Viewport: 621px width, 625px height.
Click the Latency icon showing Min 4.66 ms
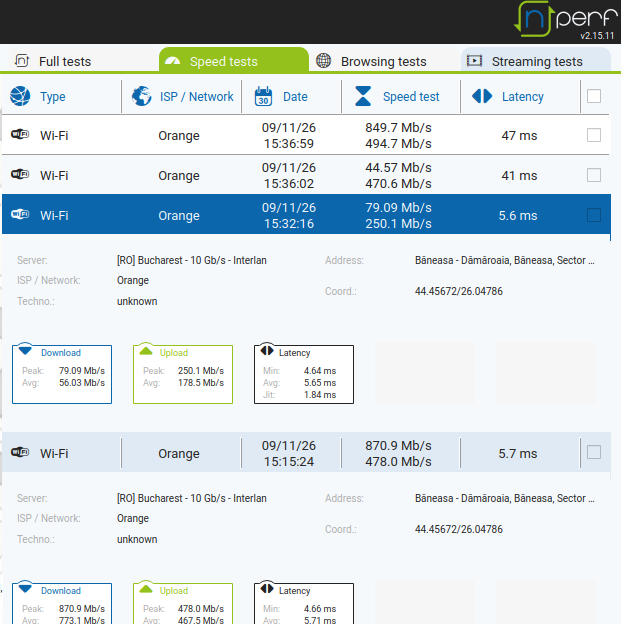[267, 588]
